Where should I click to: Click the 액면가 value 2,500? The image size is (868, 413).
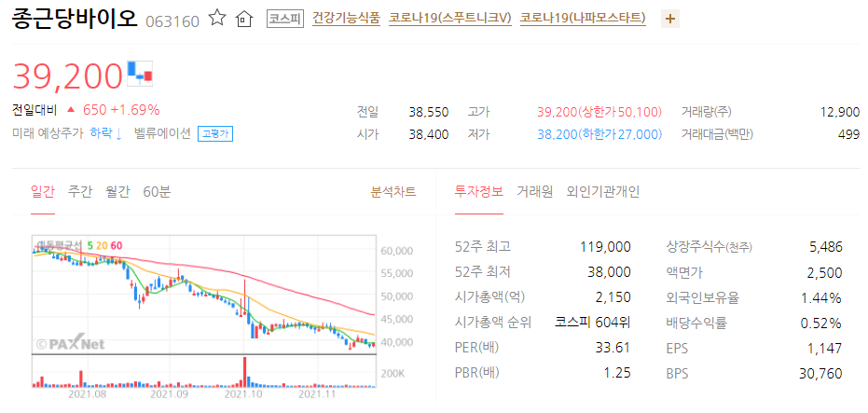tap(825, 272)
